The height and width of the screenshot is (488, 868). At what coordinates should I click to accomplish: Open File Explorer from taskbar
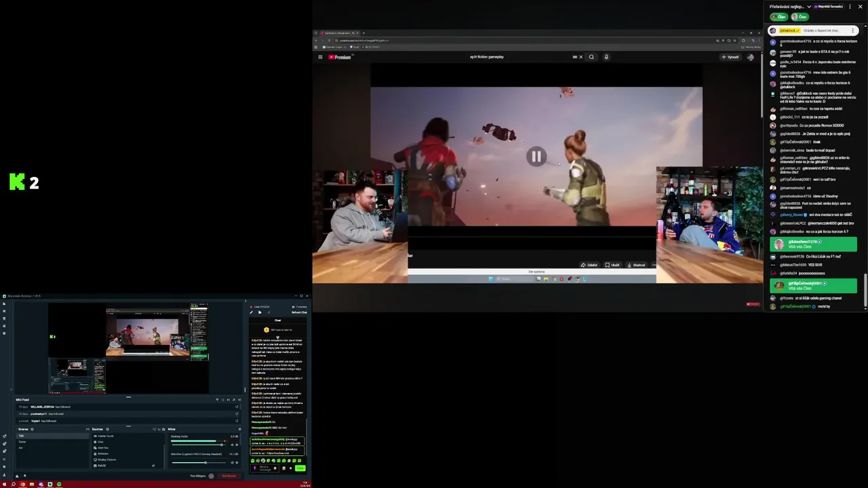point(32,484)
